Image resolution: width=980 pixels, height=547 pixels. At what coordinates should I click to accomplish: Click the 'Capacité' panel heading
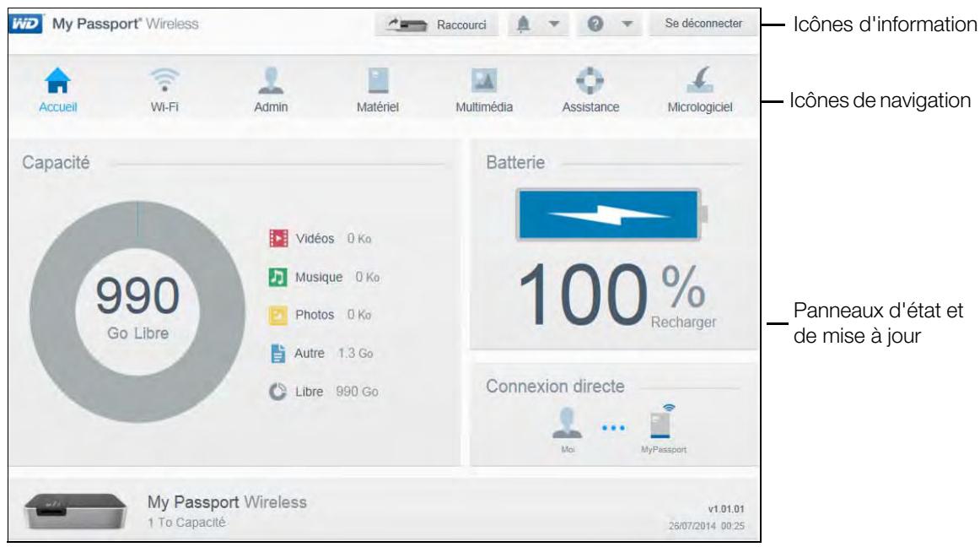[56, 163]
